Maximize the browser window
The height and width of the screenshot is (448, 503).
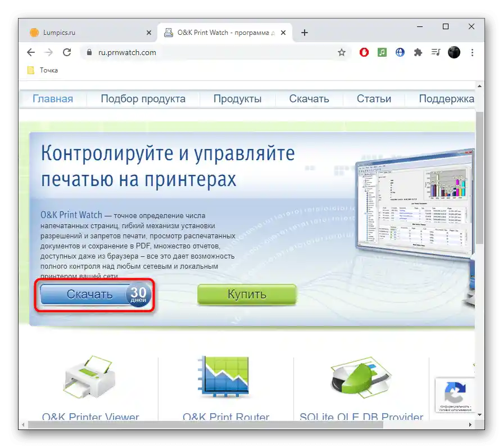tap(446, 26)
